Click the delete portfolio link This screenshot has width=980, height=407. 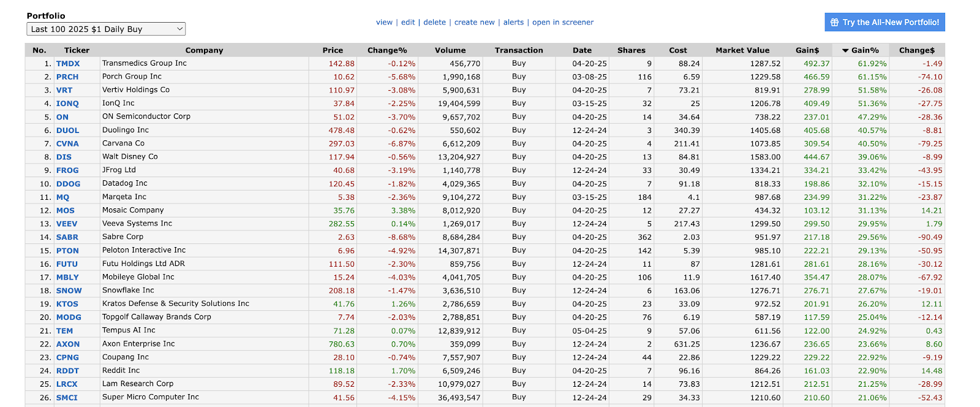[x=434, y=22]
